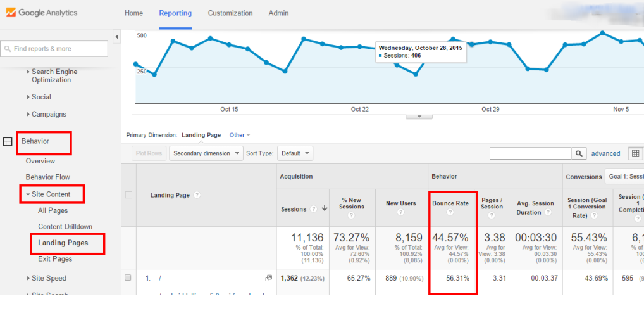
Task: Click the 11,136 sessions total
Action: point(307,238)
